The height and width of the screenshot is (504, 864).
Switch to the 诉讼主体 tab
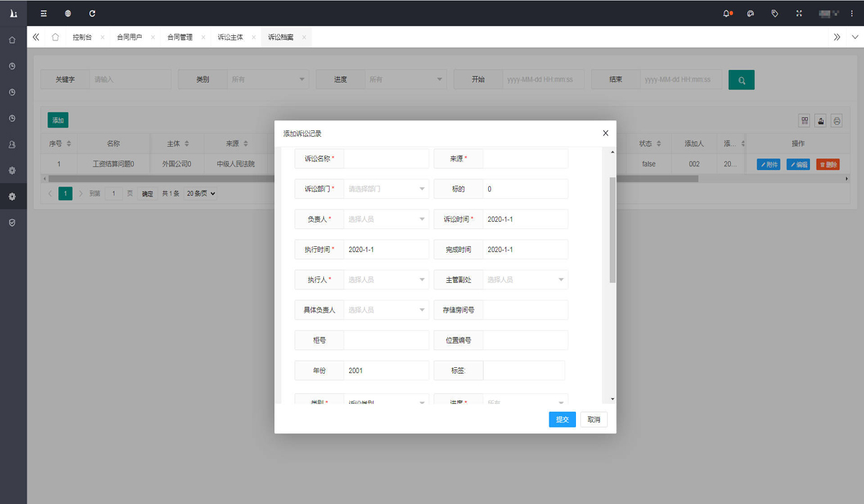(230, 37)
